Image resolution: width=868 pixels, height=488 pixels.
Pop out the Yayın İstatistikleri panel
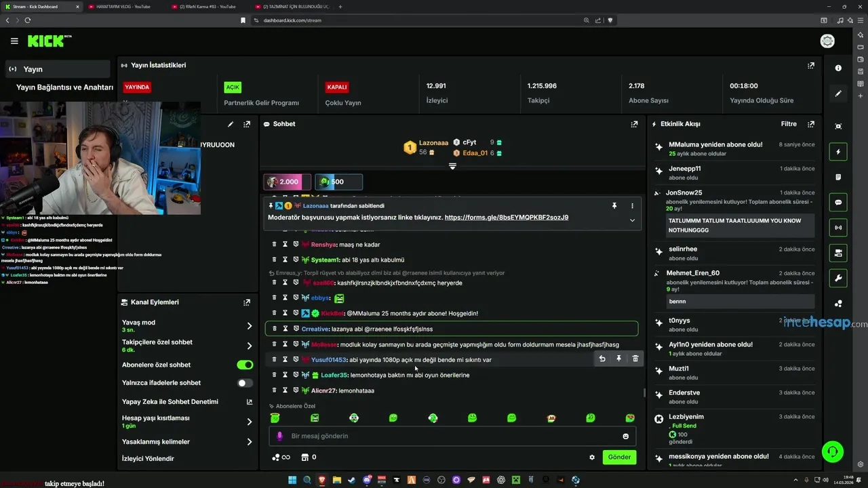(x=811, y=66)
